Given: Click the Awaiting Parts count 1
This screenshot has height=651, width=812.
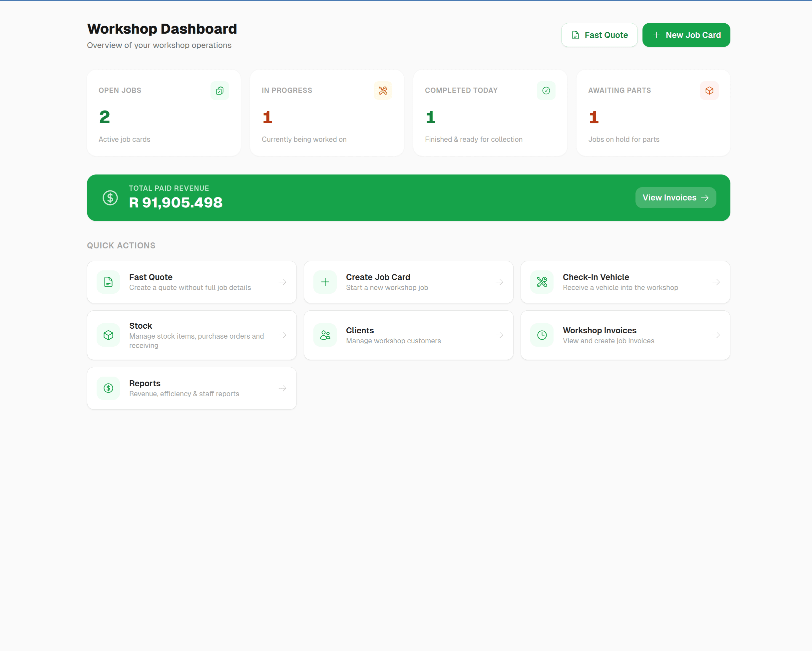Looking at the screenshot, I should pos(594,117).
